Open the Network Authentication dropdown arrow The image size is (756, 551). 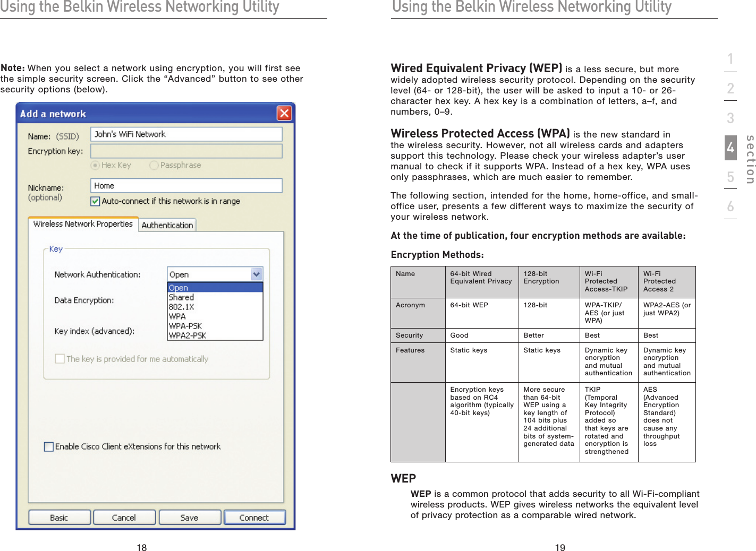pyautogui.click(x=257, y=274)
